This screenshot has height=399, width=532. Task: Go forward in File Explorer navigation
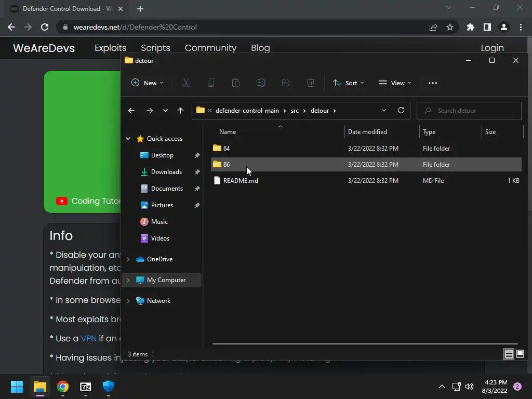click(149, 111)
